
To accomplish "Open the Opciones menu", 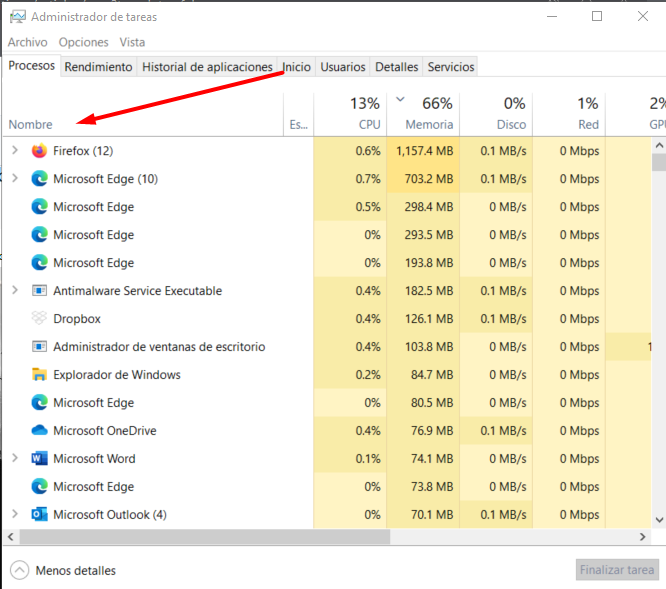I will (x=83, y=42).
